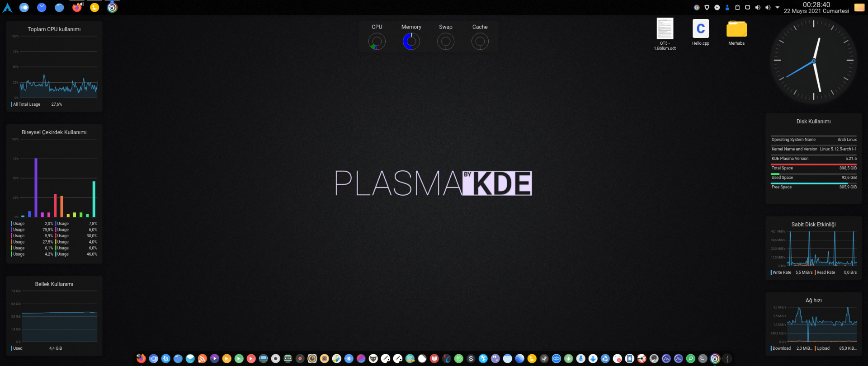Launch the dark S icon application
Viewport: 868px width, 366px height.
tap(471, 358)
